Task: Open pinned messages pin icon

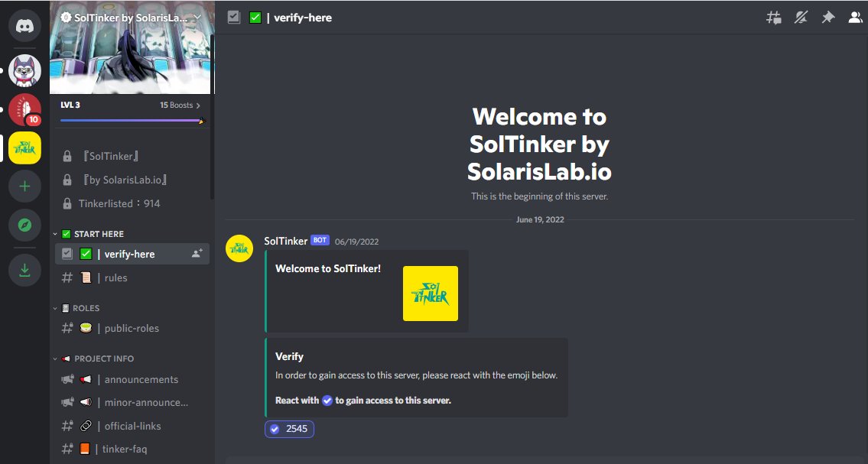Action: (x=827, y=18)
